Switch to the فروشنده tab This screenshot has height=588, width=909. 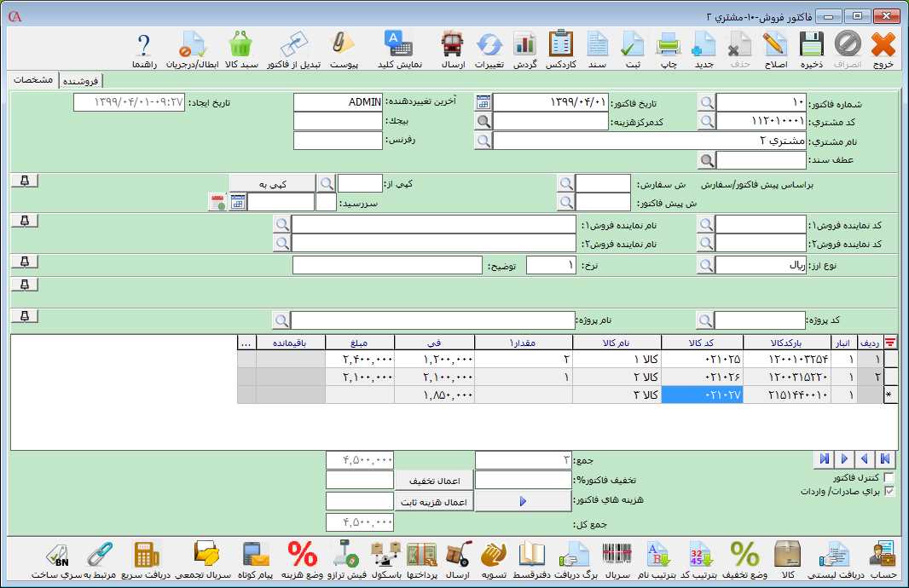click(79, 81)
